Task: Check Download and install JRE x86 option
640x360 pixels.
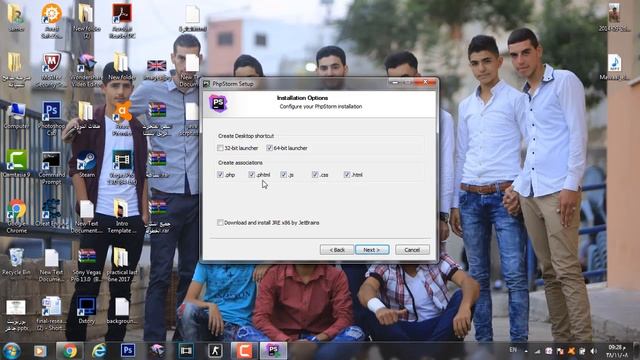Action: (x=220, y=222)
